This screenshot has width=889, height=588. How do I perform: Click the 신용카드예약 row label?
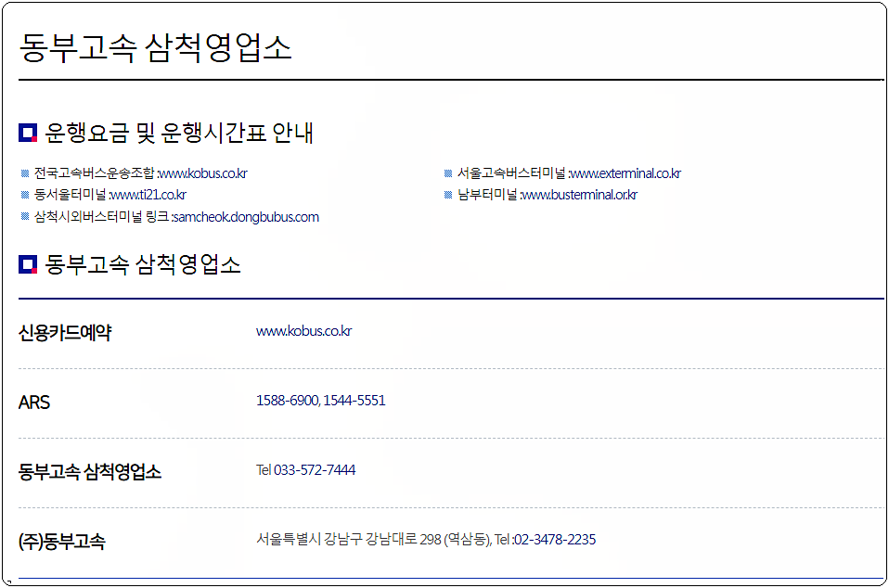pos(65,333)
